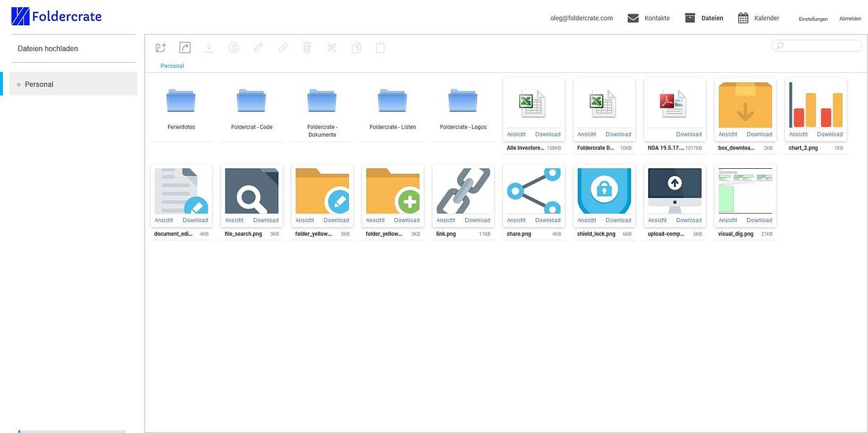Click Download under visual_dig.png
Image resolution: width=868 pixels, height=433 pixels.
click(759, 220)
